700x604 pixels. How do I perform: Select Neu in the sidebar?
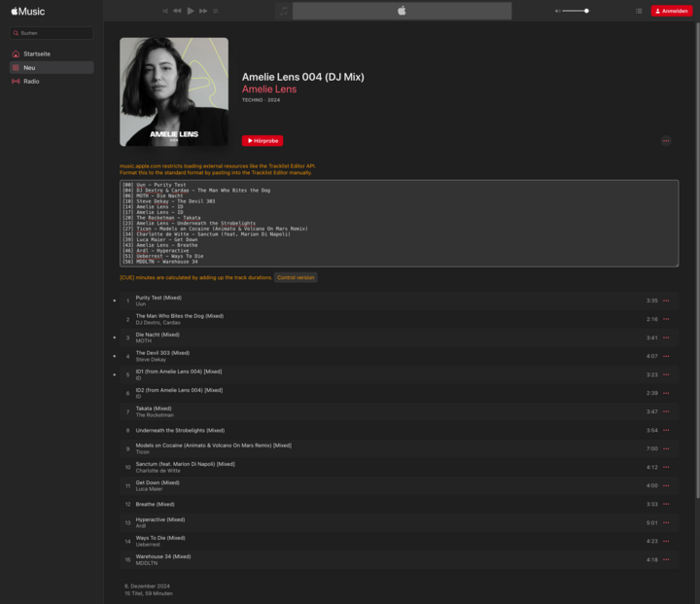pyautogui.click(x=52, y=67)
